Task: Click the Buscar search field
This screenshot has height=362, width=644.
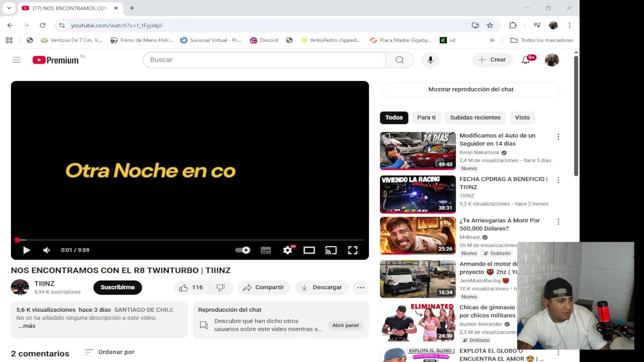Action: (264, 60)
